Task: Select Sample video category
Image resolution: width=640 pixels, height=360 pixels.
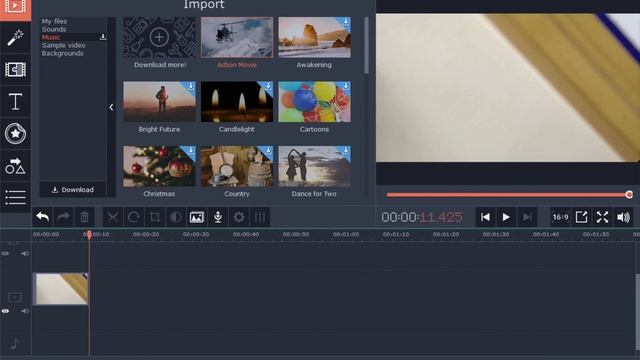Action: [x=64, y=45]
